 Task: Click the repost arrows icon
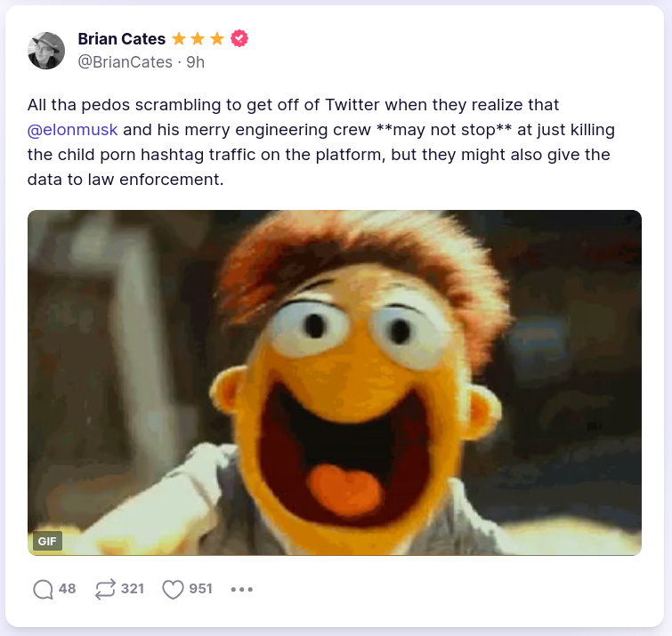(105, 589)
